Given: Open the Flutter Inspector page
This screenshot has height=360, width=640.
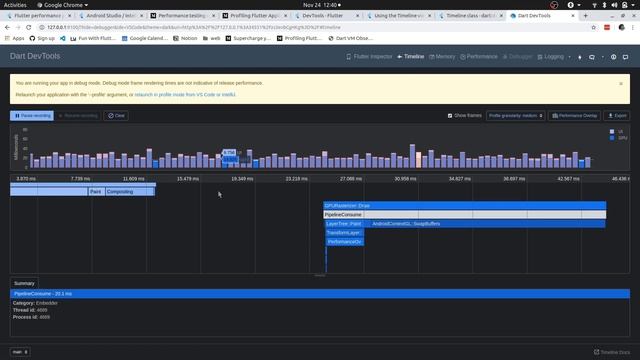Looking at the screenshot, I should [x=369, y=57].
